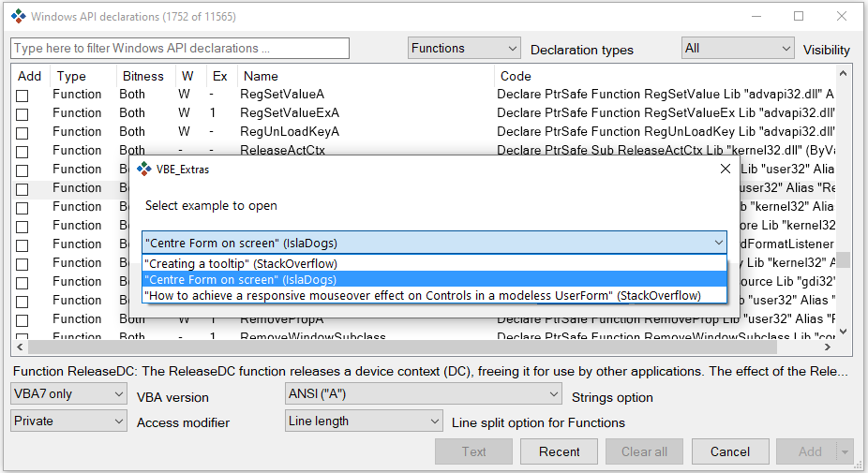
Task: Sort by the Type column header
Action: 83,76
